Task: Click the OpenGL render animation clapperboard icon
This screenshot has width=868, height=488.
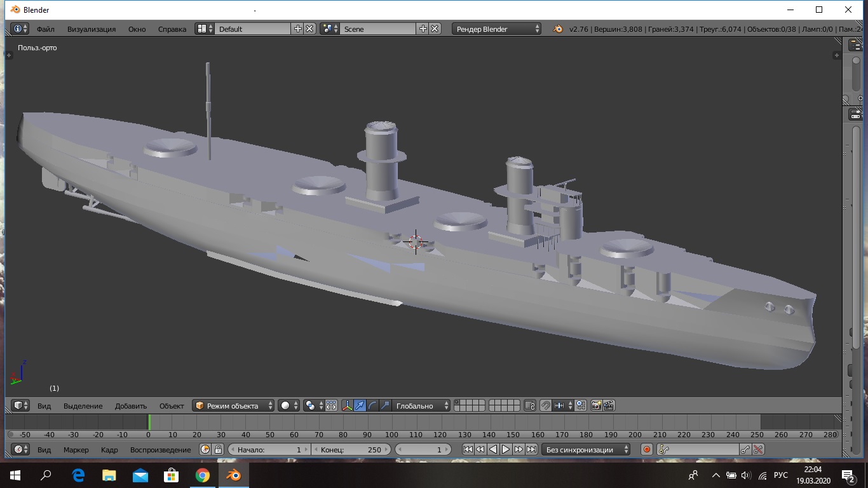Action: click(x=609, y=405)
